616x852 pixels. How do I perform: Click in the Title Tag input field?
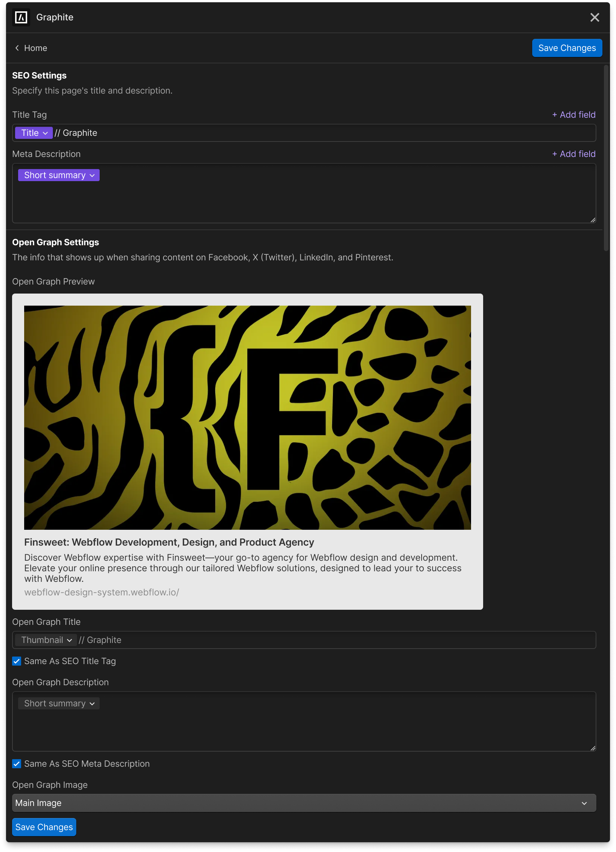click(304, 133)
